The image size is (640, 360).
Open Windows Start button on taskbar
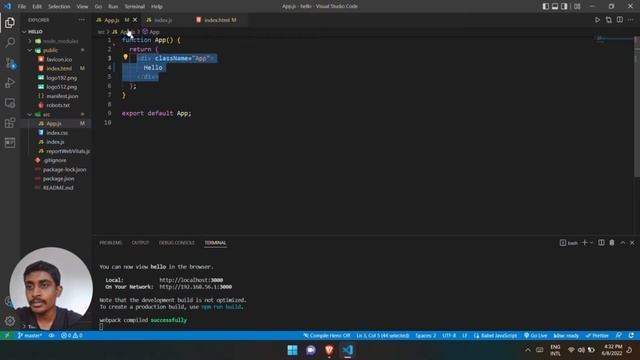[292, 350]
